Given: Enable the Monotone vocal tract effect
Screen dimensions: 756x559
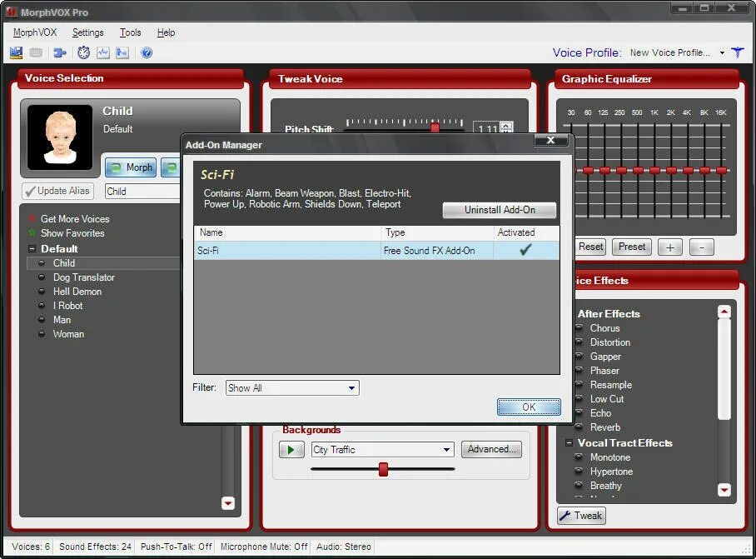Looking at the screenshot, I should [x=579, y=457].
